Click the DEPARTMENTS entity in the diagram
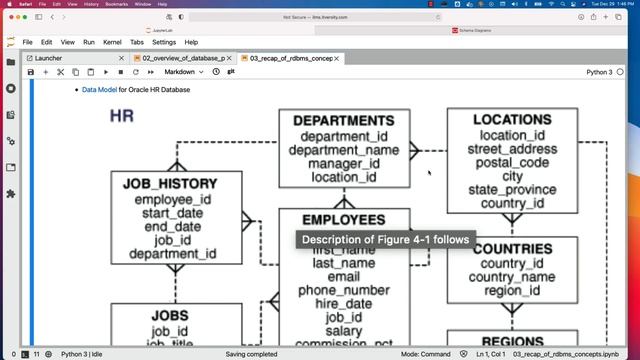This screenshot has height=360, width=640. pyautogui.click(x=344, y=148)
